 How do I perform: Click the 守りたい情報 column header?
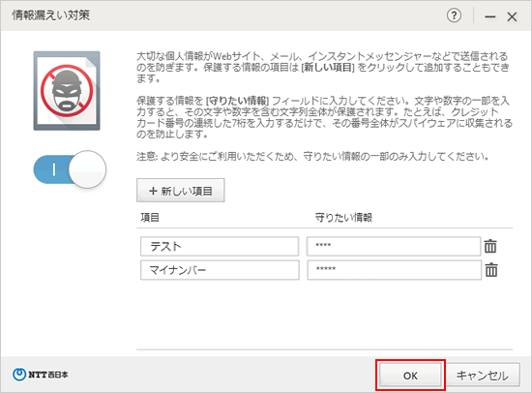[343, 218]
